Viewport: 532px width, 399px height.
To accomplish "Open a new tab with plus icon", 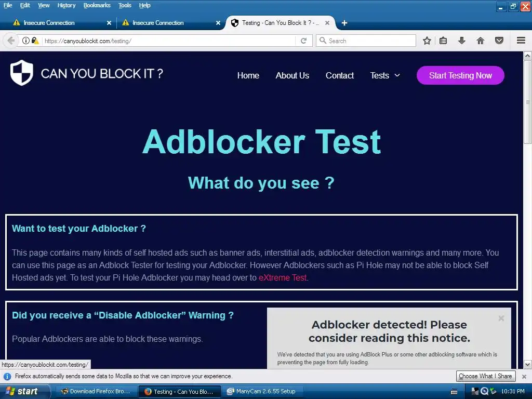I will [x=344, y=23].
